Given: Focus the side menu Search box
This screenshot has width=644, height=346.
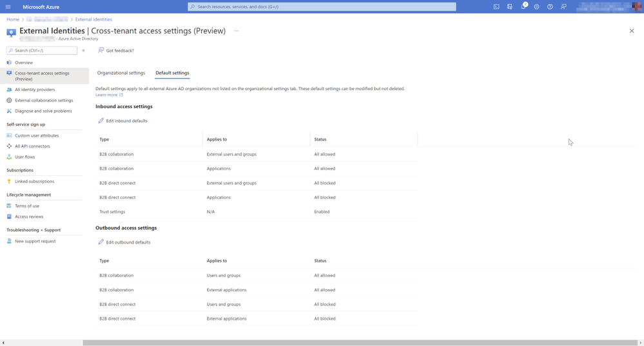Looking at the screenshot, I should pyautogui.click(x=42, y=50).
